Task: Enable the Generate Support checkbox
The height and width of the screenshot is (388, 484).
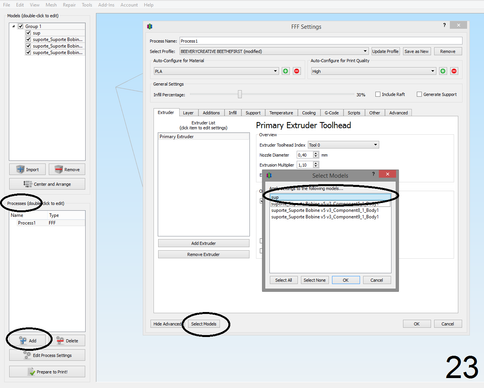Action: click(x=419, y=94)
